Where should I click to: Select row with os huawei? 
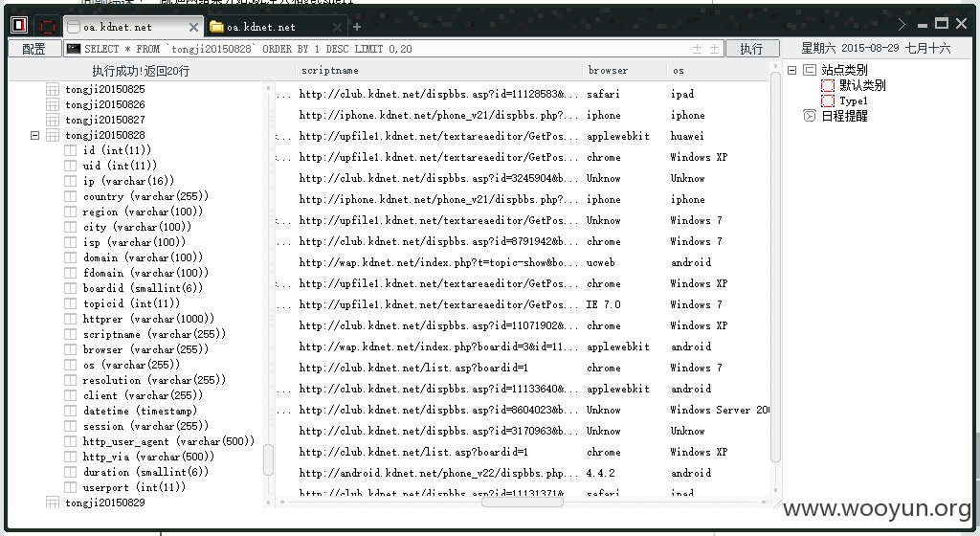tap(522, 136)
